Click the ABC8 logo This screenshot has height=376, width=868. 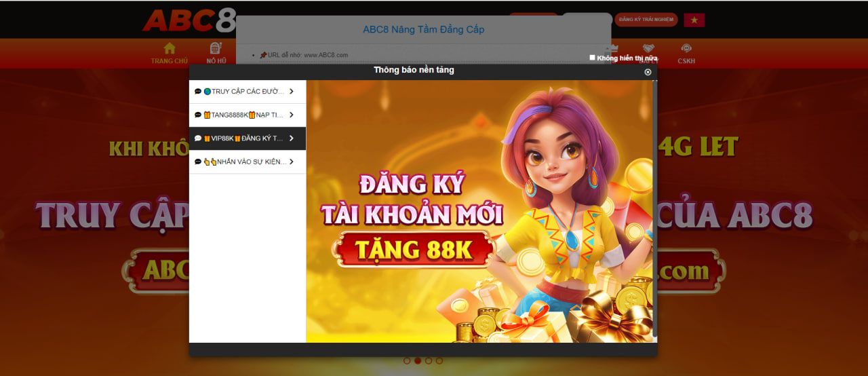point(189,20)
